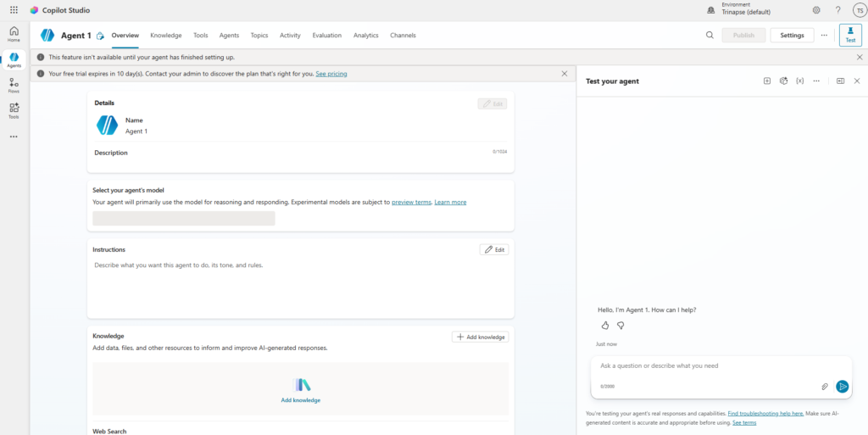Open Tools in the left sidebar

[x=14, y=110]
